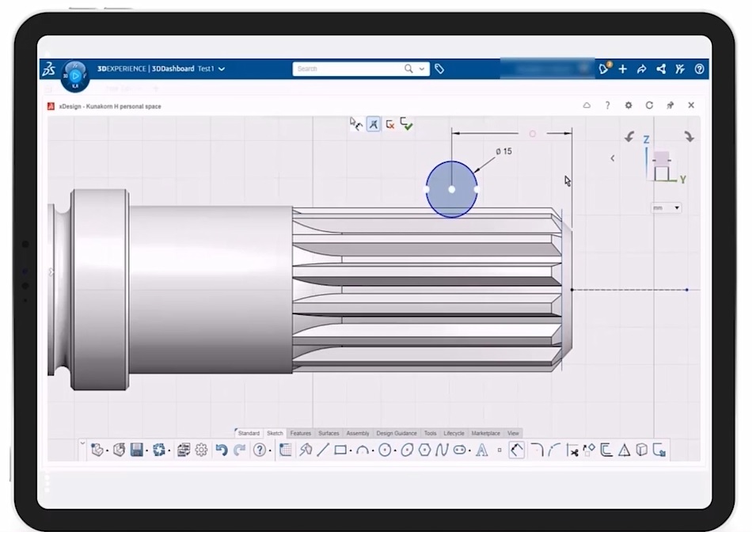This screenshot has width=756, height=543.
Task: Undo the last action
Action: tap(222, 450)
